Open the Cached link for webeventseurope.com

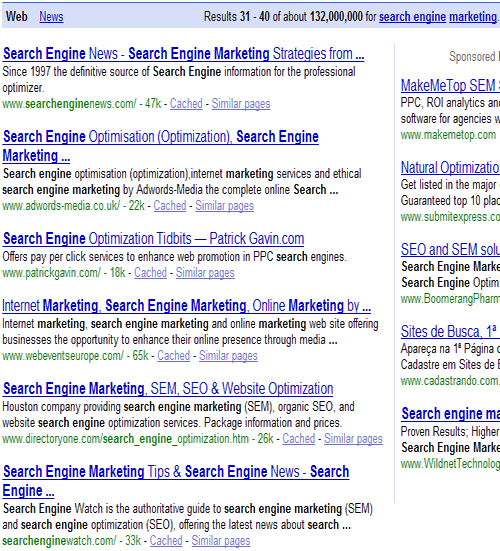point(174,356)
